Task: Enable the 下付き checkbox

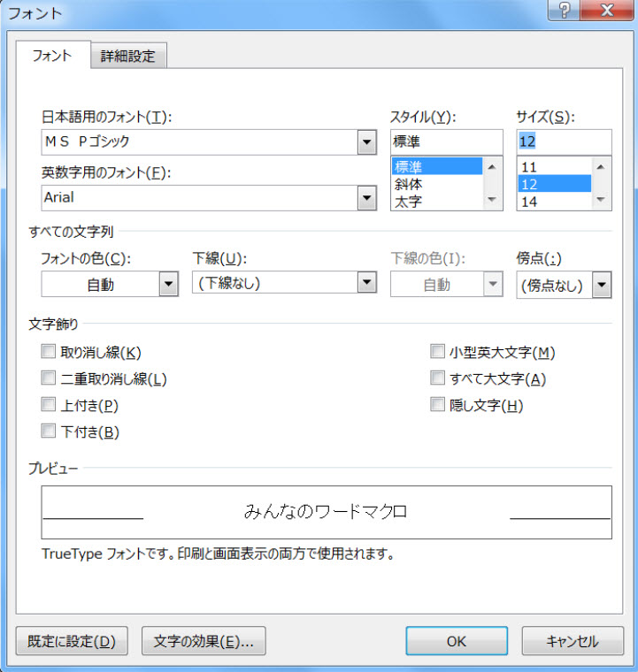Action: 48,431
